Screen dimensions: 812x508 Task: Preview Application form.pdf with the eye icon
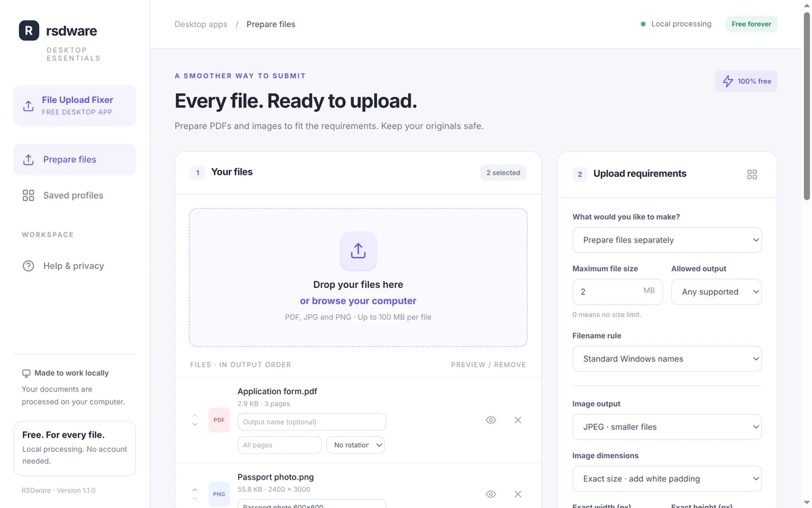pyautogui.click(x=491, y=420)
